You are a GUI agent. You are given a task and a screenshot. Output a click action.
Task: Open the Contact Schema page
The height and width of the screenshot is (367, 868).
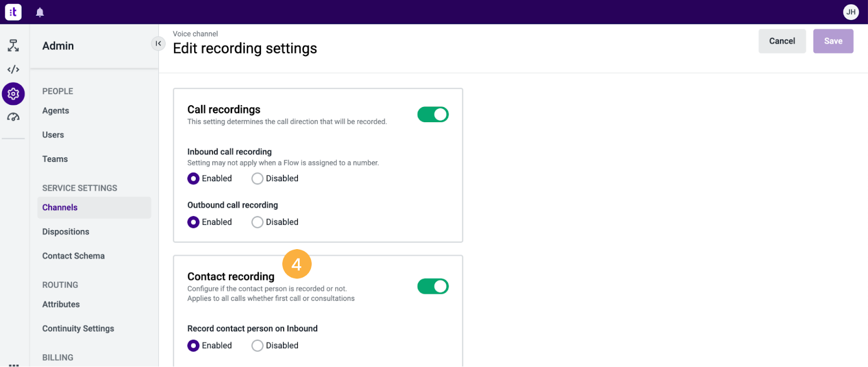(73, 256)
